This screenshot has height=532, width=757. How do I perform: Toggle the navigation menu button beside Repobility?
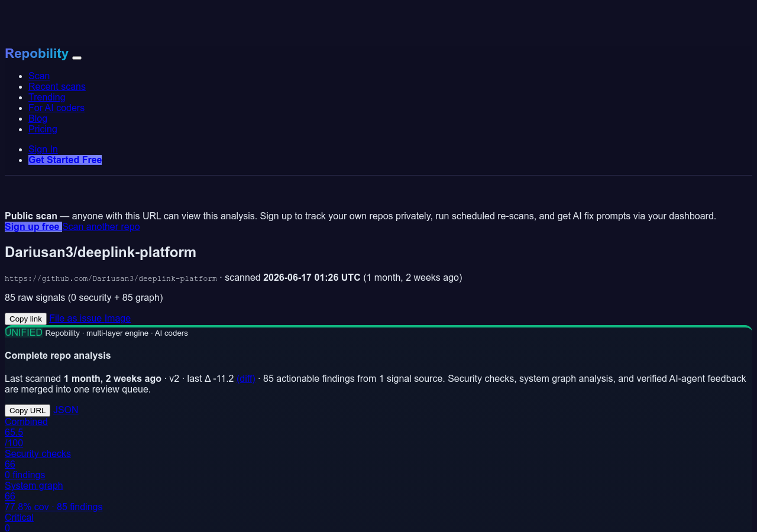tap(77, 57)
